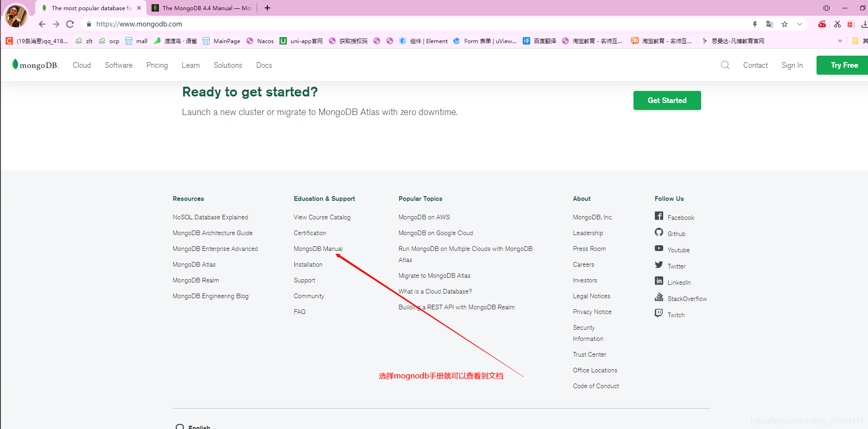Viewport: 868px width, 429px height.
Task: Click the mongoDB logo
Action: pyautogui.click(x=35, y=65)
